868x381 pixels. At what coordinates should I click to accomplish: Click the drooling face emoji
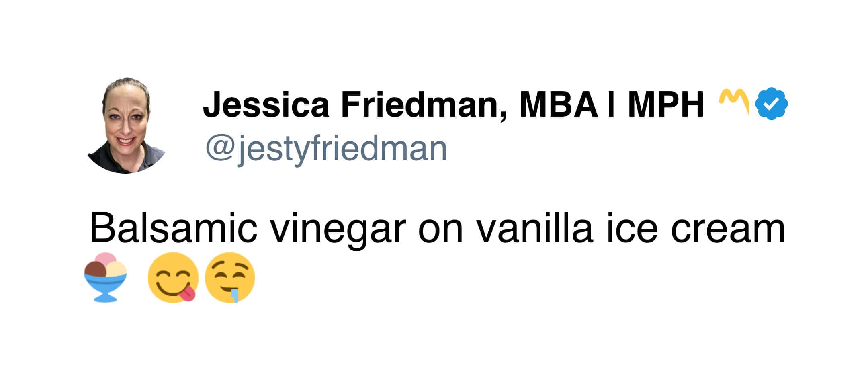point(230,277)
